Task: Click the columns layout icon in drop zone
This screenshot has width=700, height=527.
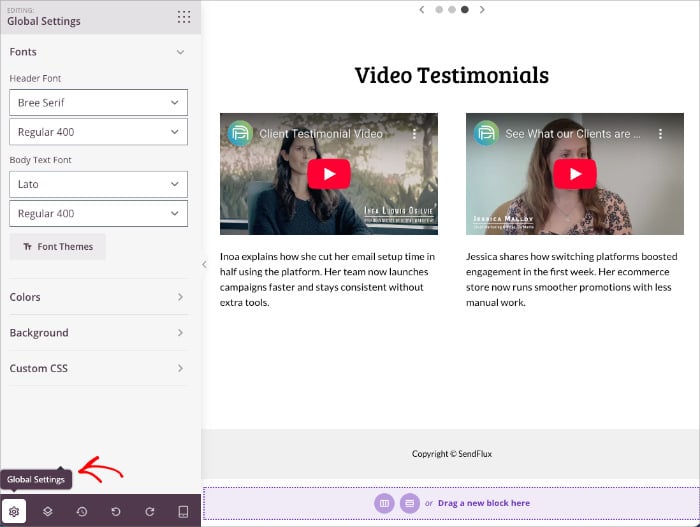Action: tap(385, 503)
